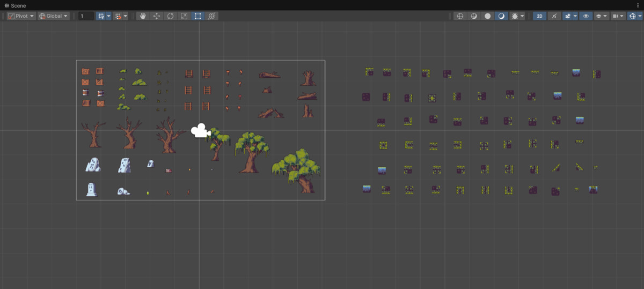This screenshot has height=289, width=644.
Task: Click the grid size input field
Action: (x=86, y=16)
